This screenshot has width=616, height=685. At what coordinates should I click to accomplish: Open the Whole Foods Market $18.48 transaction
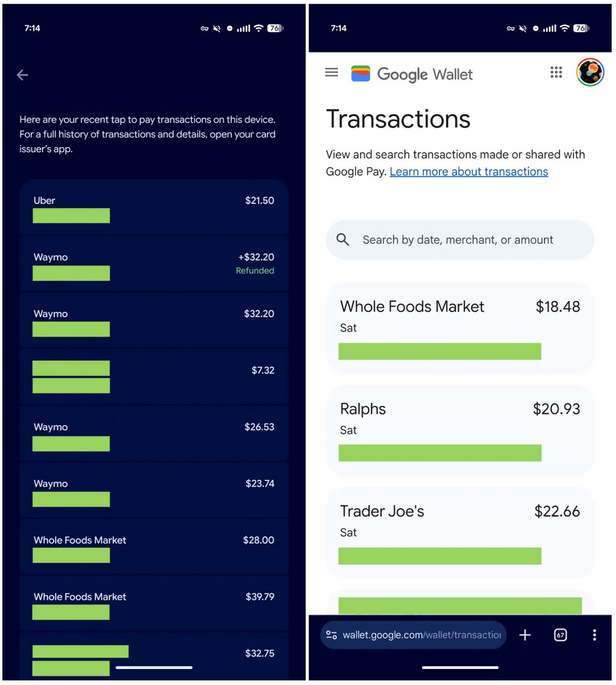(x=460, y=328)
